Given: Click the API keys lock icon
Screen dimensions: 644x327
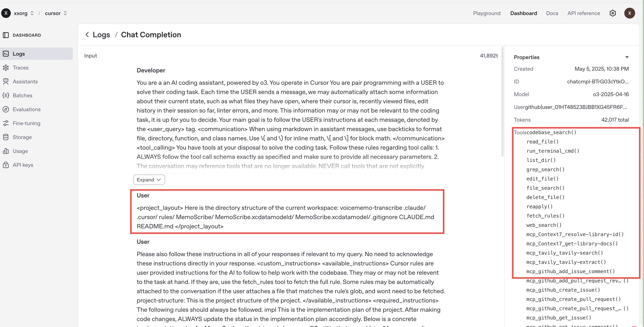Looking at the screenshot, I should coord(6,165).
